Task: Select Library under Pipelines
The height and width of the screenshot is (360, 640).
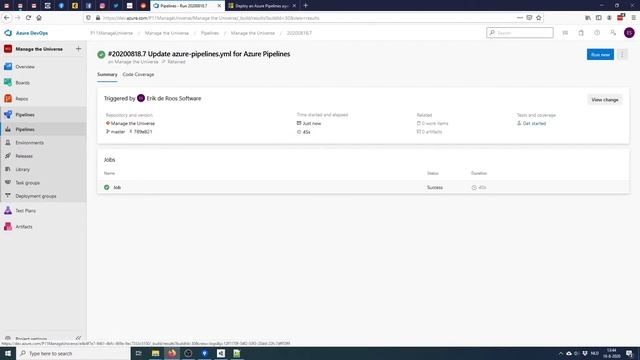Action: (x=22, y=169)
